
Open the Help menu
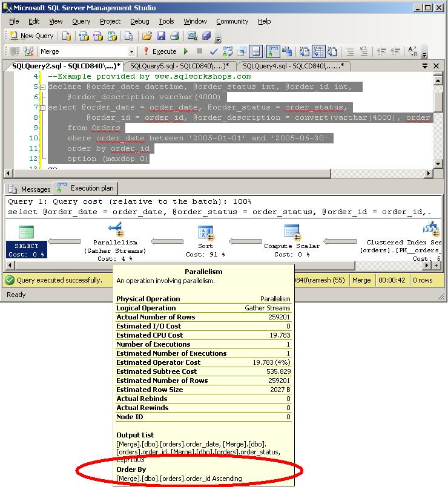point(265,21)
